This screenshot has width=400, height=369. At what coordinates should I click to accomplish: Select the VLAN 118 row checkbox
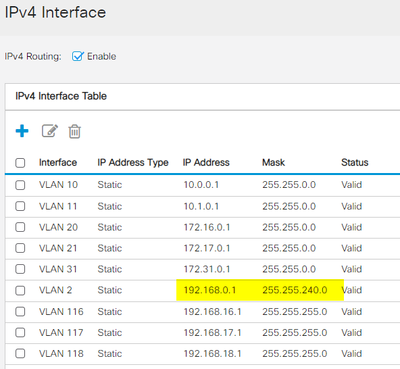20,354
